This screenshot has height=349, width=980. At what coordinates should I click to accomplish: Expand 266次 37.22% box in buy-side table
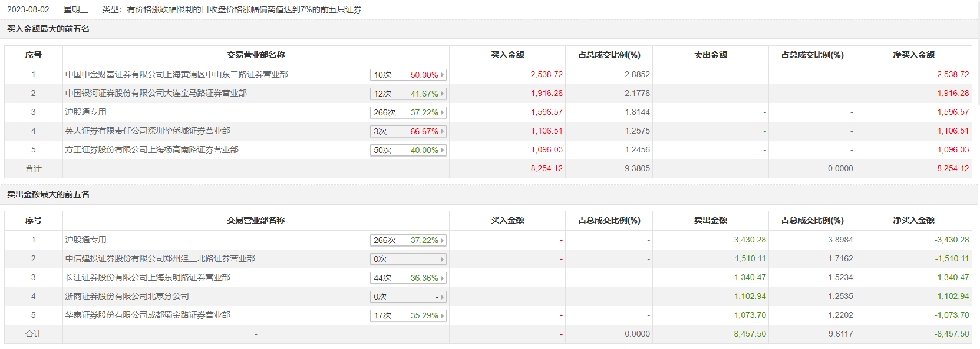tap(408, 113)
